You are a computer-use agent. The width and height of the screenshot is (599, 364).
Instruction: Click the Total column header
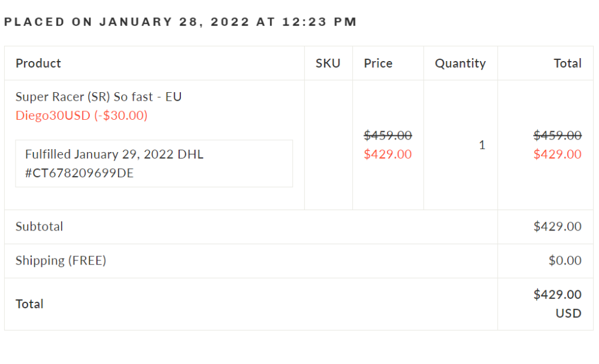coord(568,63)
